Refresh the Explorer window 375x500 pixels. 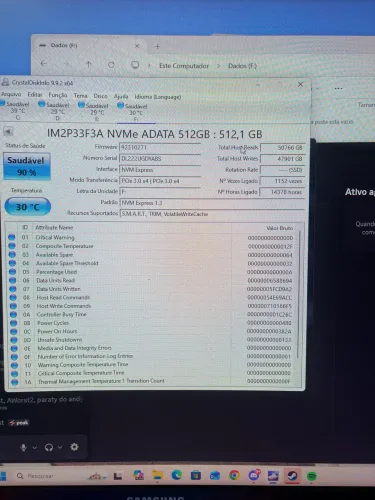111,65
